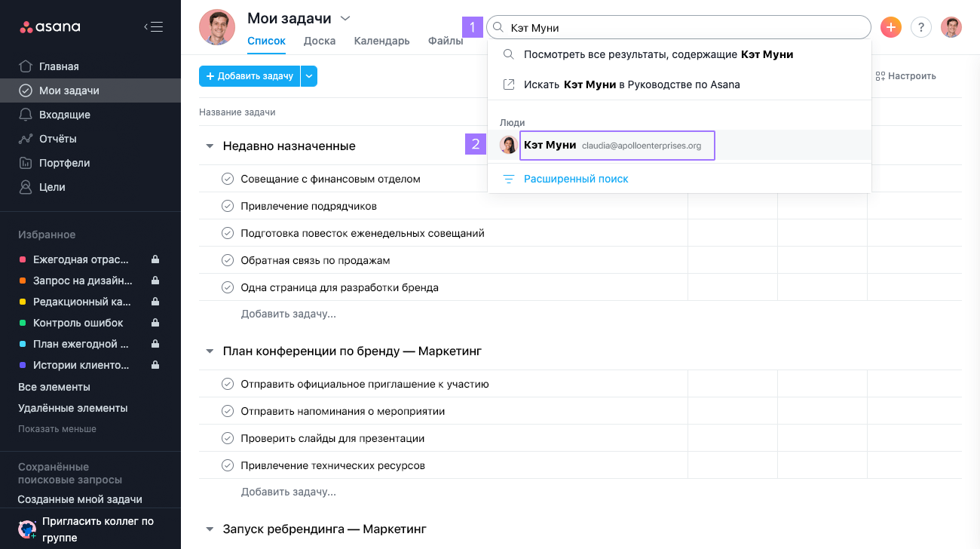Image resolution: width=980 pixels, height=549 pixels.
Task: Mark Обратная связь по продажам complete
Action: coord(228,259)
